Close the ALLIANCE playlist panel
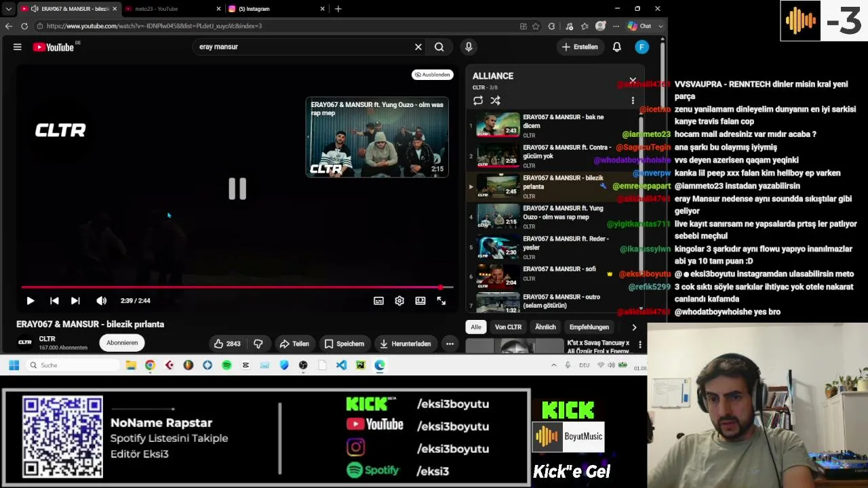Image resolution: width=868 pixels, height=488 pixels. 633,80
